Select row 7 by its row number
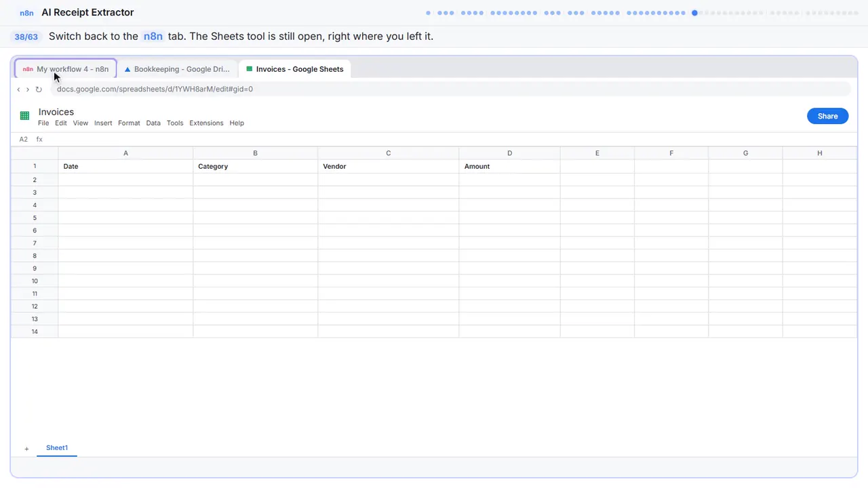 (x=35, y=243)
